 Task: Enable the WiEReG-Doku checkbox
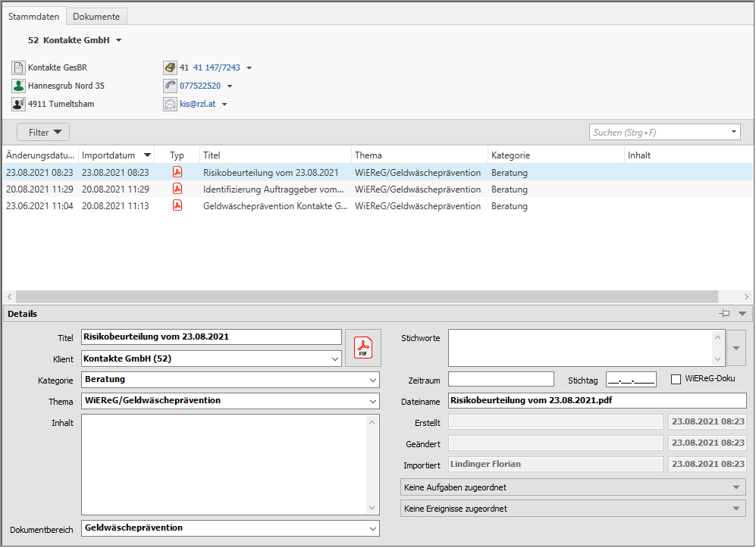tap(676, 379)
